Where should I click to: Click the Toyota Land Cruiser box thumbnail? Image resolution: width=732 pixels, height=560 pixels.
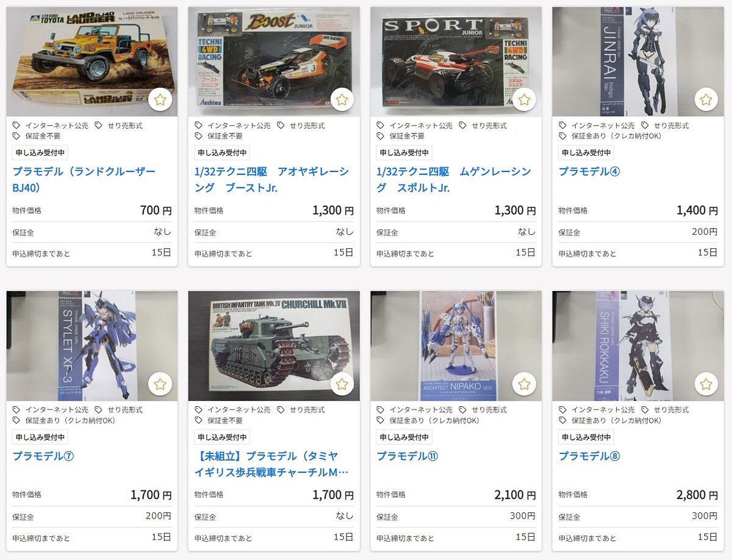tap(92, 62)
